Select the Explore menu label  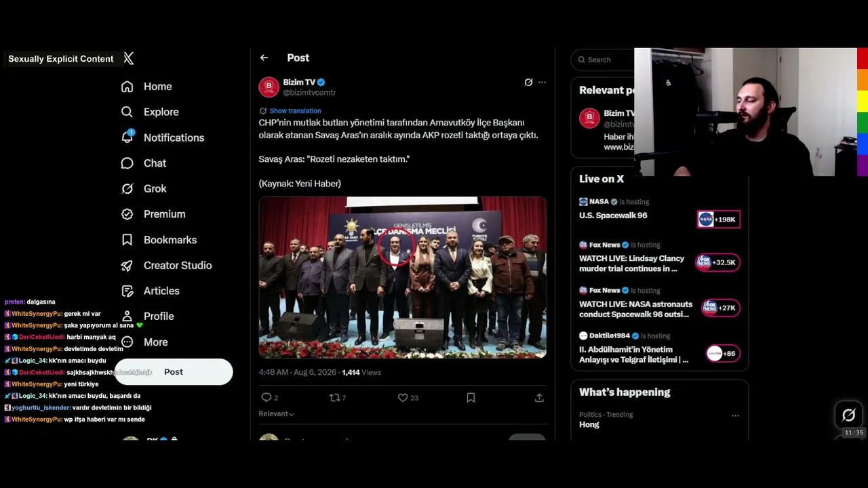tap(161, 112)
